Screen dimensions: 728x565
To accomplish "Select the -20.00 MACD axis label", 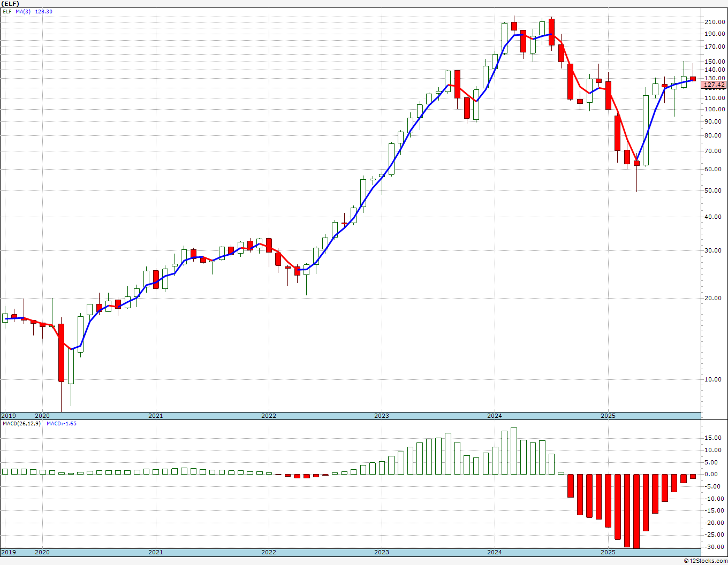I will 715,523.
